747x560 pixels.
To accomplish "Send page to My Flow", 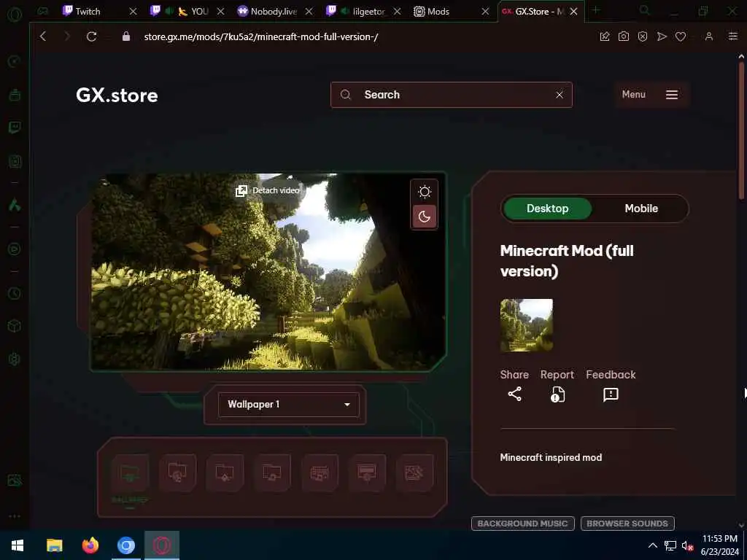I will tap(662, 36).
